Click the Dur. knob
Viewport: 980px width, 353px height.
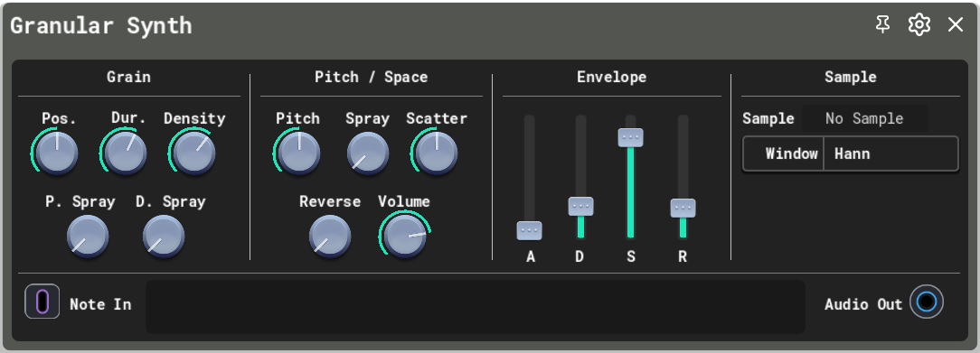(125, 153)
